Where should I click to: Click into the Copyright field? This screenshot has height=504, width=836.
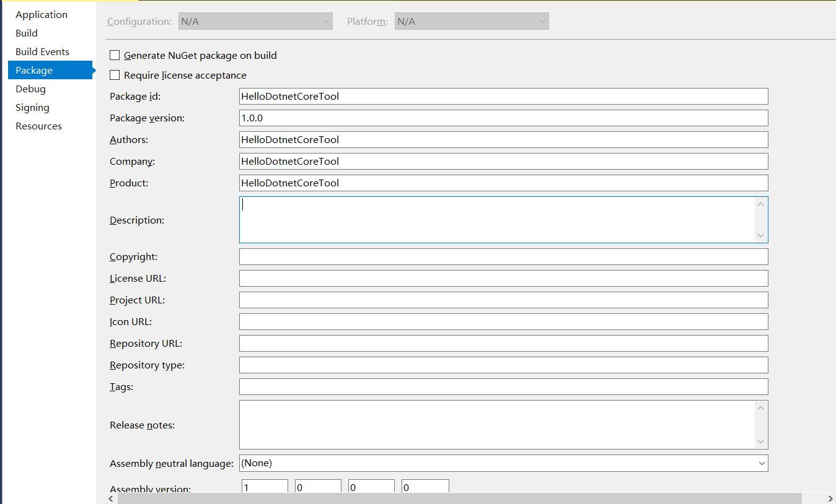coord(503,257)
